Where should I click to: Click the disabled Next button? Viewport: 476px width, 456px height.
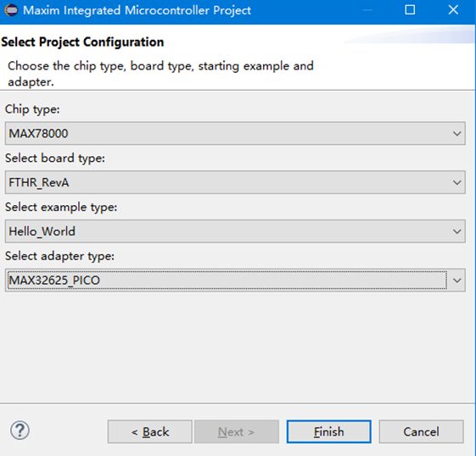[x=237, y=431]
